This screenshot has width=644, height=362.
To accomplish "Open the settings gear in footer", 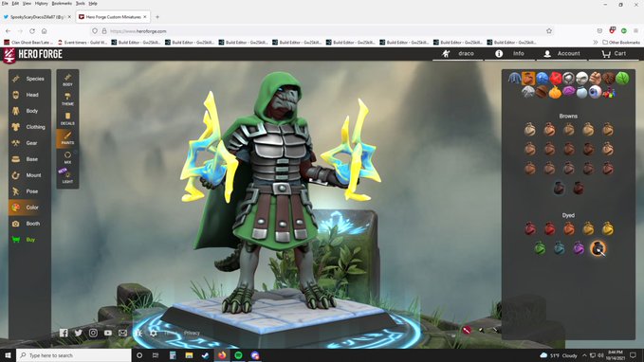I will click(x=154, y=333).
